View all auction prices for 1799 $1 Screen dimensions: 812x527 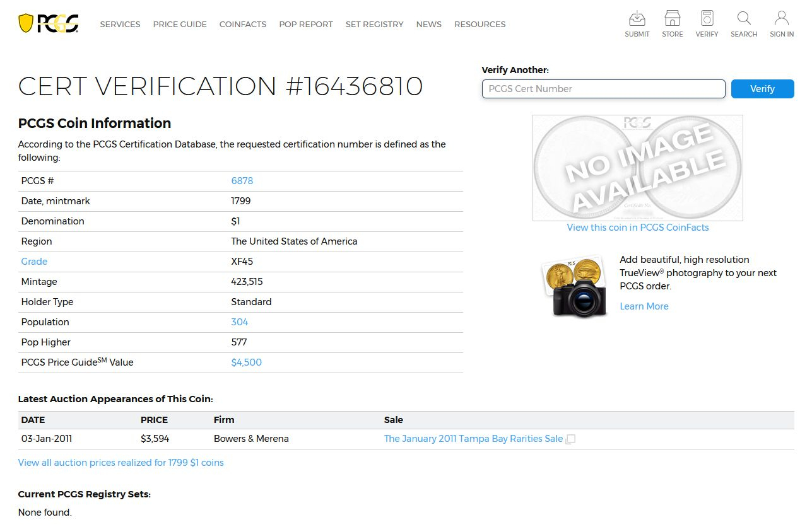pyautogui.click(x=121, y=463)
